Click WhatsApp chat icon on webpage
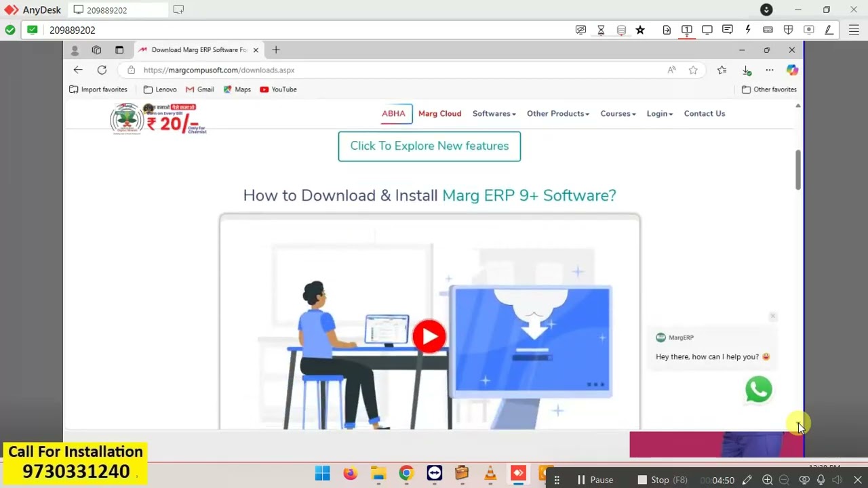This screenshot has height=488, width=868. [x=758, y=390]
